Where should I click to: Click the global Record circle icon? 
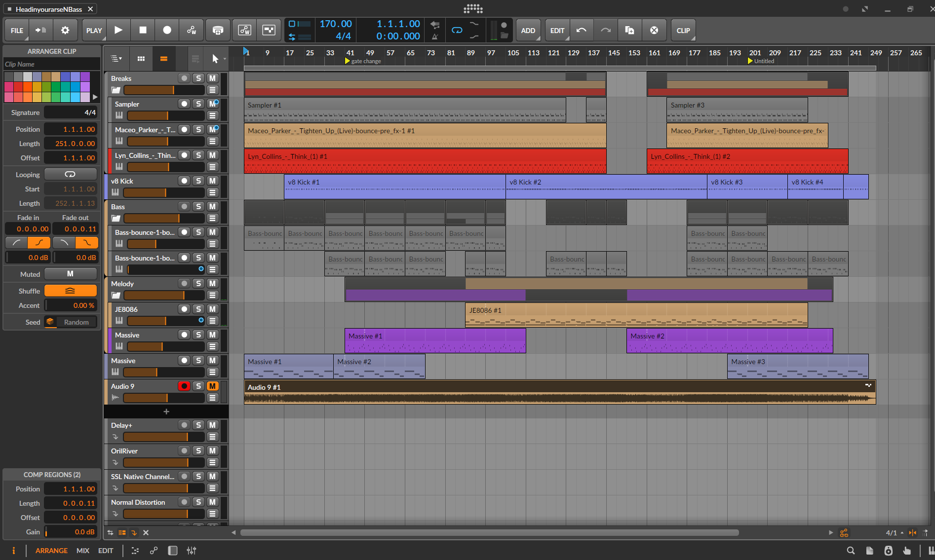pos(167,30)
